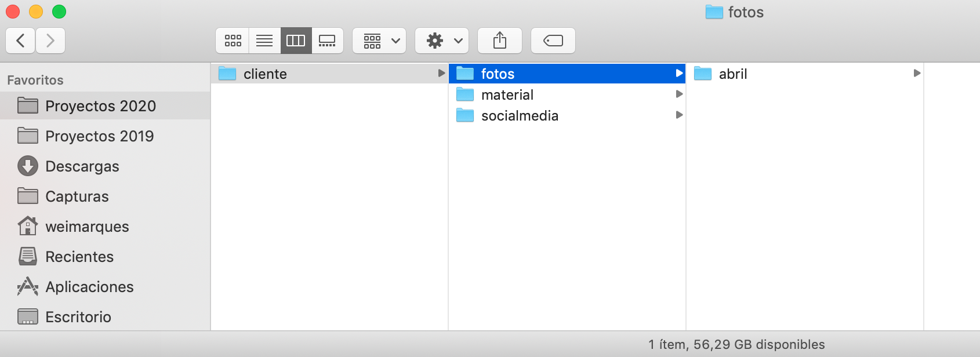Select Capturas in the sidebar

click(77, 196)
